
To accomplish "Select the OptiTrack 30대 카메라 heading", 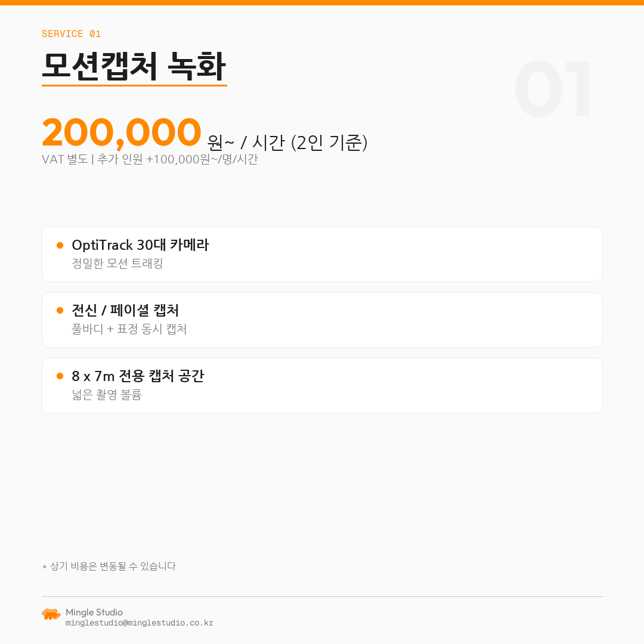I will tap(140, 245).
